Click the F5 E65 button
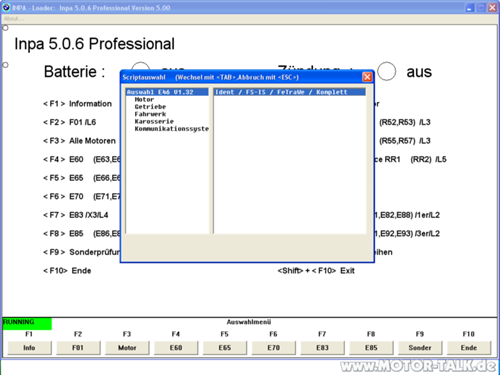This screenshot has height=375, width=500. click(x=225, y=348)
